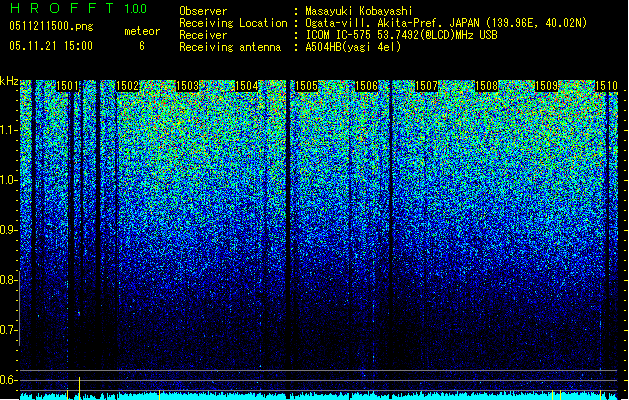Click the Observer label
This screenshot has height=400, width=629.
203,12
